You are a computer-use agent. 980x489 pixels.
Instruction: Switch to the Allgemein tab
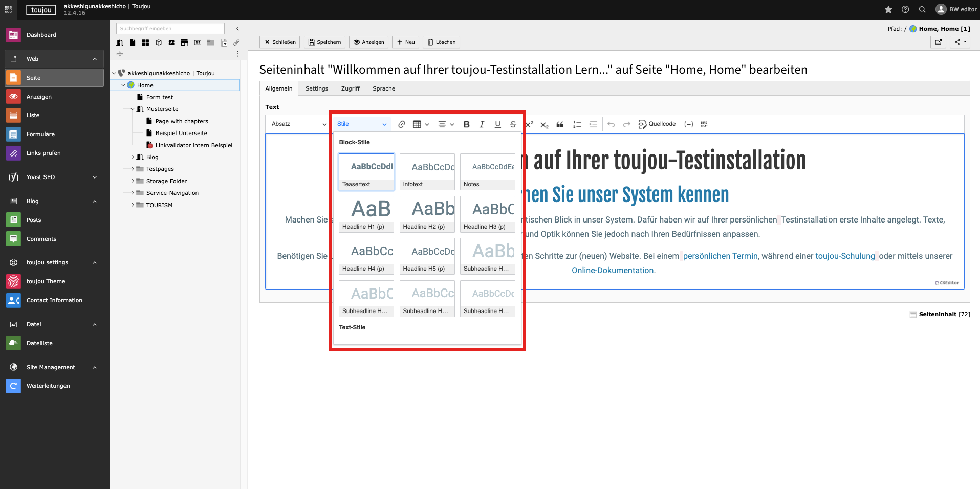(279, 88)
